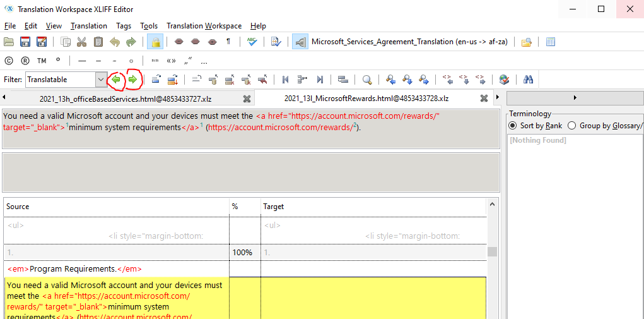Insert the copyright © symbol
Image resolution: width=644 pixels, height=319 pixels.
click(x=9, y=61)
